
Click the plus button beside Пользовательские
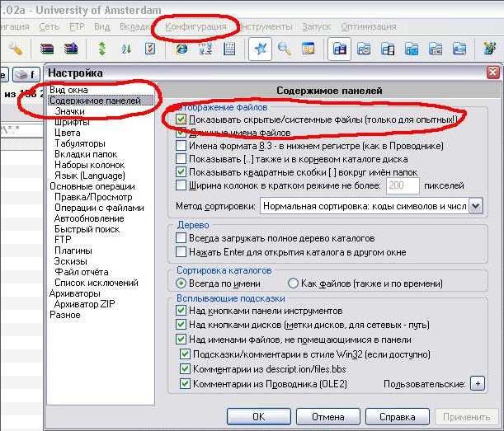[x=478, y=384]
